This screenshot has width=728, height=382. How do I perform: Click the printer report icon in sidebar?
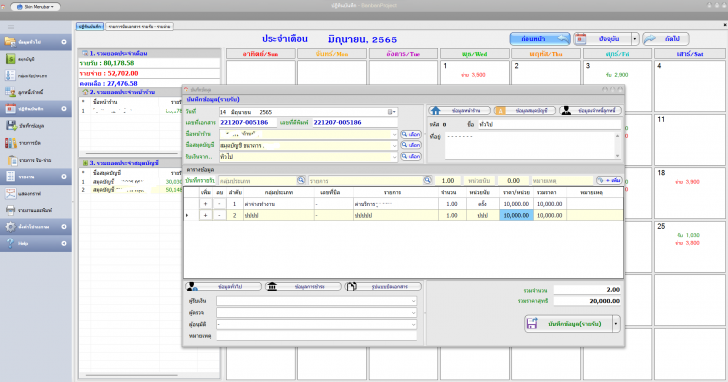click(10, 210)
